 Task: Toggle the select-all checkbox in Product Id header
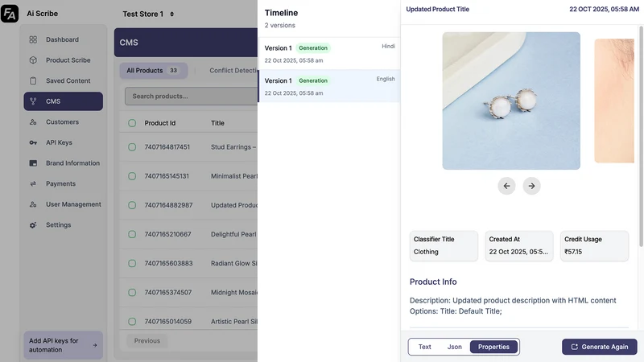pyautogui.click(x=132, y=123)
